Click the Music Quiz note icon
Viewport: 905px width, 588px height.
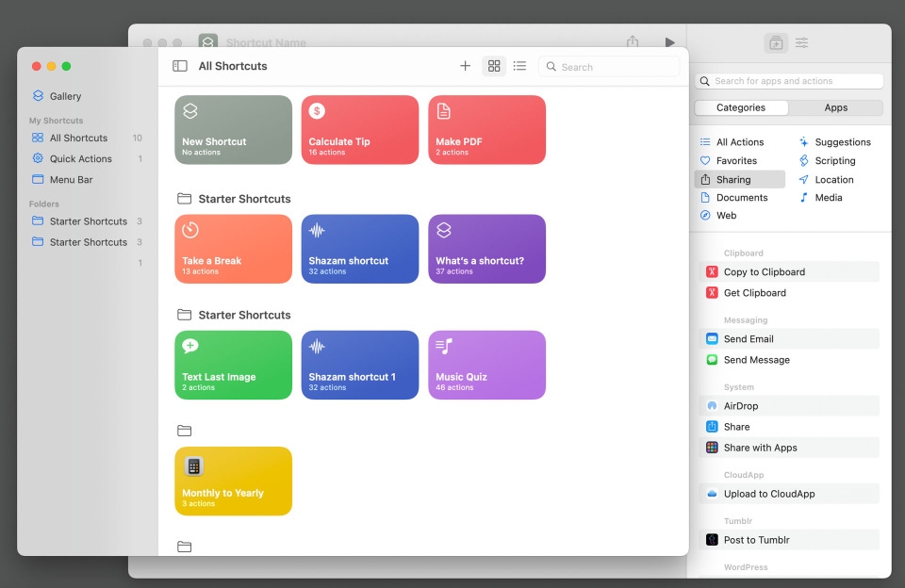pyautogui.click(x=444, y=346)
